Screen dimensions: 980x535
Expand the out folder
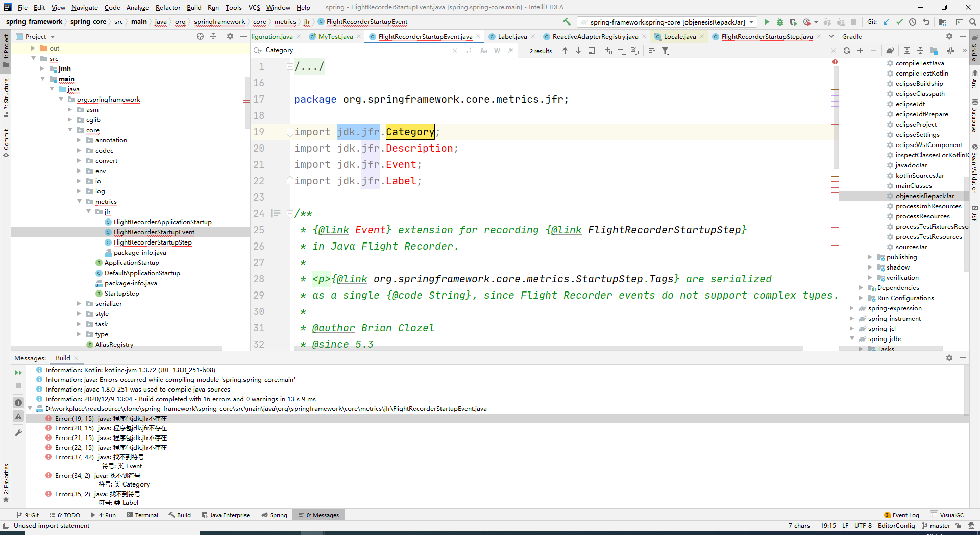coord(33,48)
